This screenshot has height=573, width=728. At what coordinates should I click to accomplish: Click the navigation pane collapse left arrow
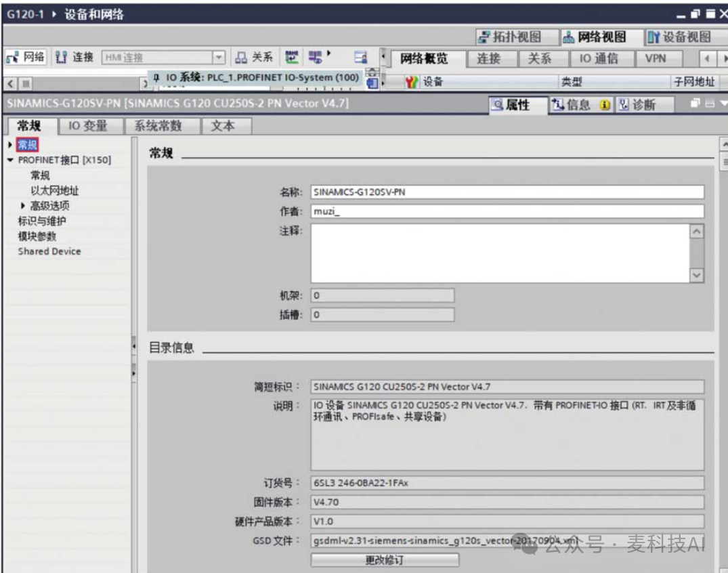click(133, 346)
